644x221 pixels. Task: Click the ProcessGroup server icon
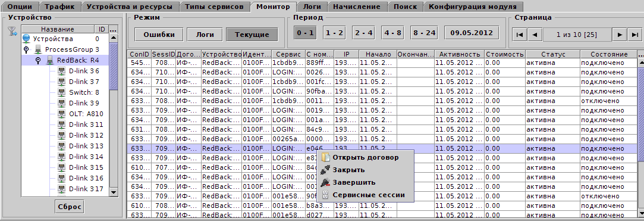(x=39, y=49)
